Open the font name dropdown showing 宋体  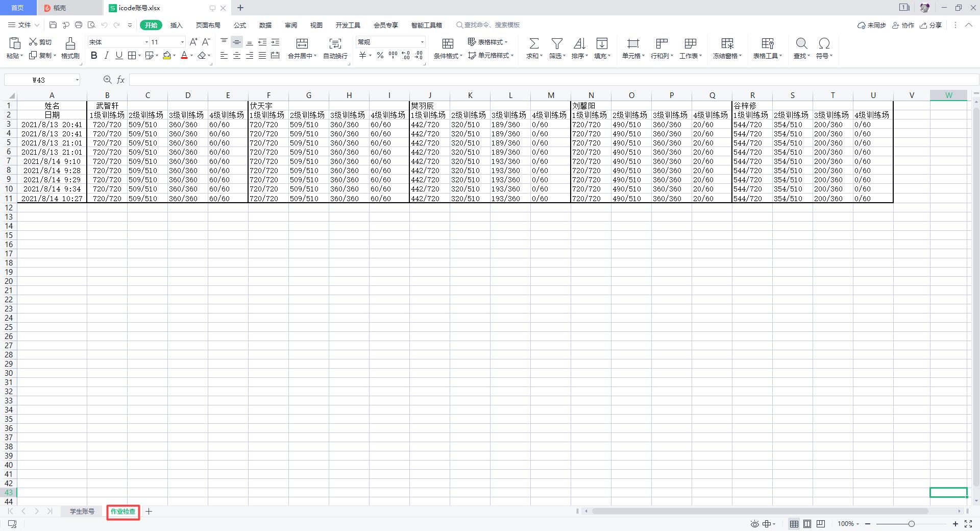point(118,42)
